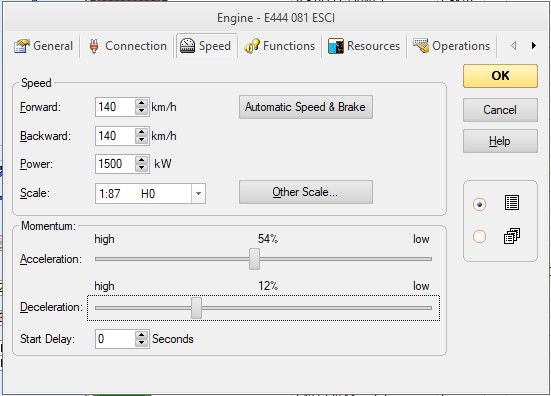Screen dimensions: 551x396
Task: Click the Operations keyboard icon
Action: pos(421,46)
